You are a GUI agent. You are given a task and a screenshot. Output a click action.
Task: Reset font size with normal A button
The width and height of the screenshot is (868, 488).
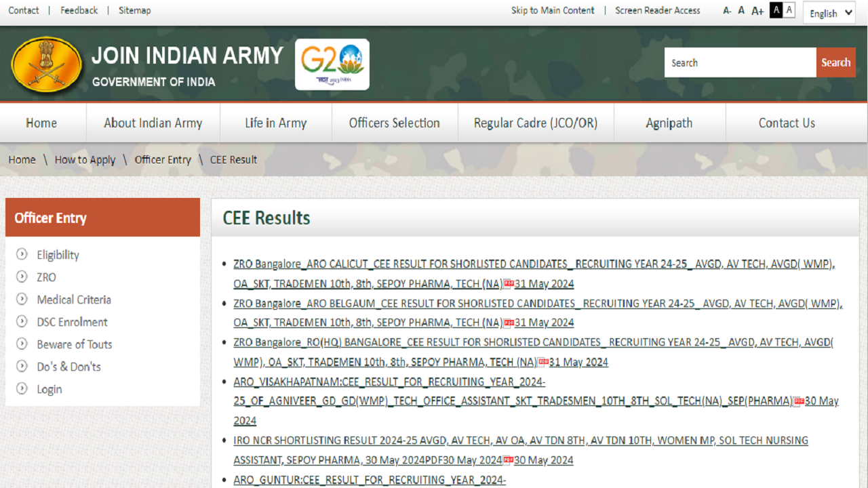pyautogui.click(x=741, y=11)
